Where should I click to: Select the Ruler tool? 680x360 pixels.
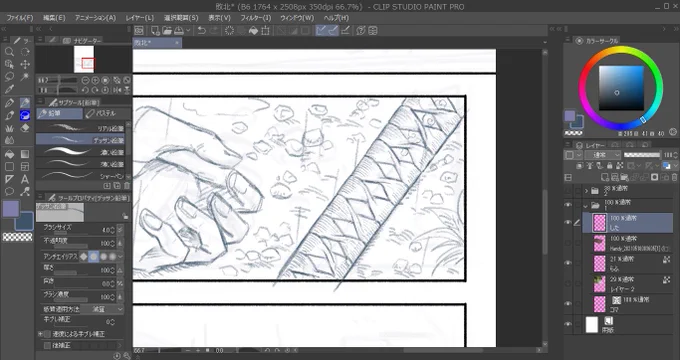pyautogui.click(x=9, y=179)
